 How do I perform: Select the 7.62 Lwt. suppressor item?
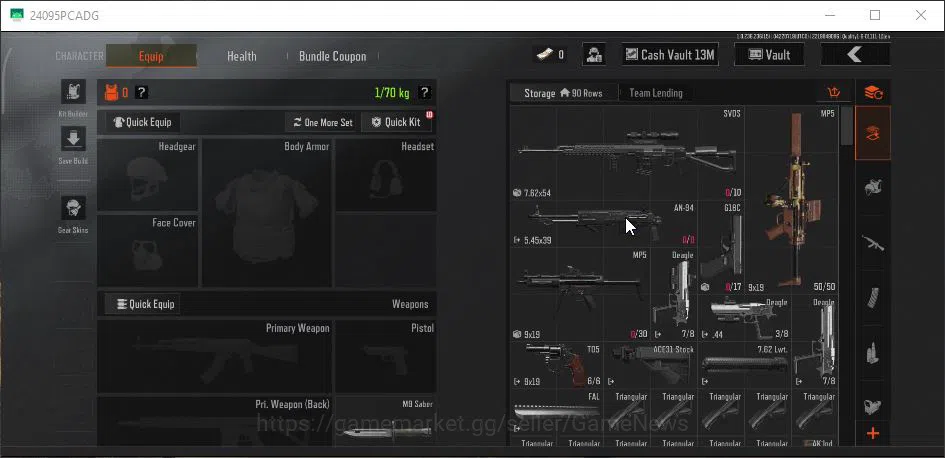(x=745, y=365)
